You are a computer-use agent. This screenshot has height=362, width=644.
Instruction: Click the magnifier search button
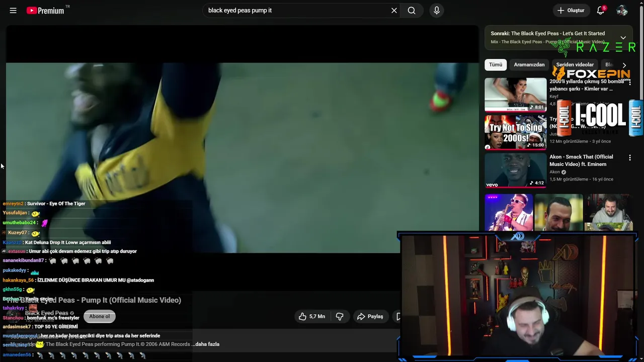[412, 10]
